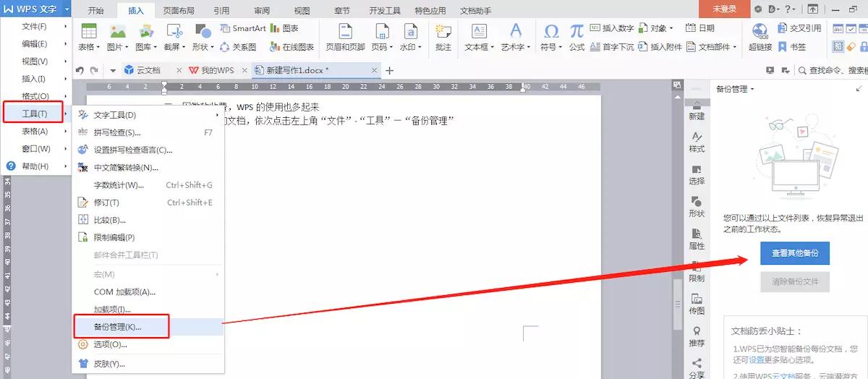Open the WPS 文字 application menu dropdown
This screenshot has height=379, width=868.
67,9
